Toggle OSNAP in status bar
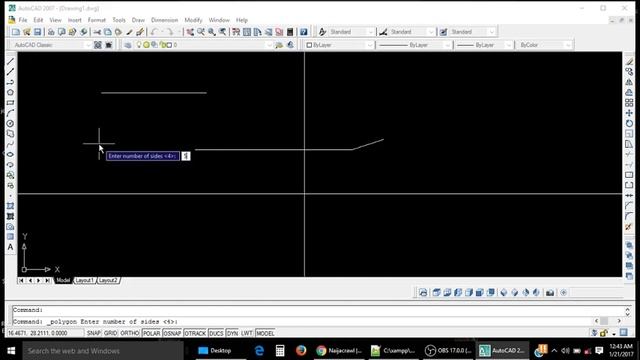Image resolution: width=640 pixels, height=360 pixels. coord(172,333)
